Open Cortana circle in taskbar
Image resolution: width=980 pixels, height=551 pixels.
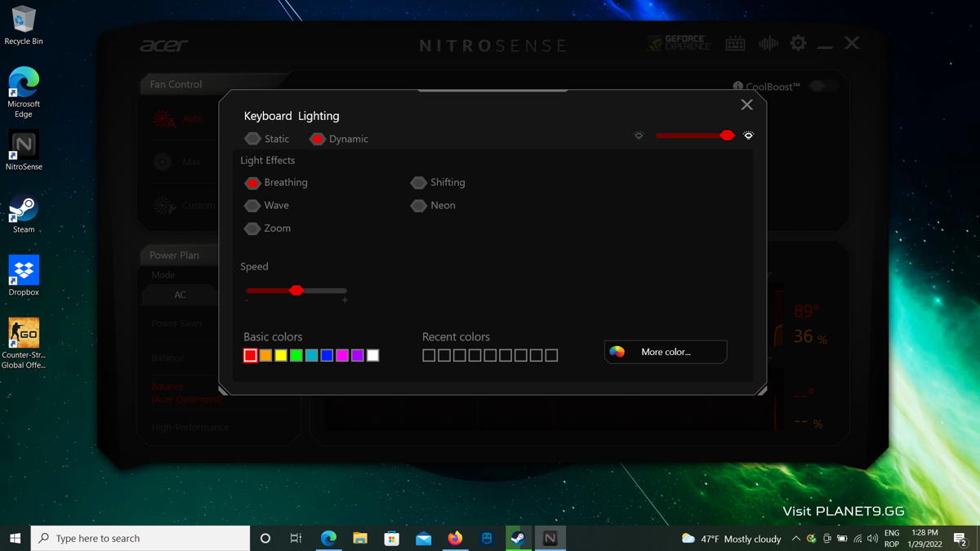click(265, 538)
